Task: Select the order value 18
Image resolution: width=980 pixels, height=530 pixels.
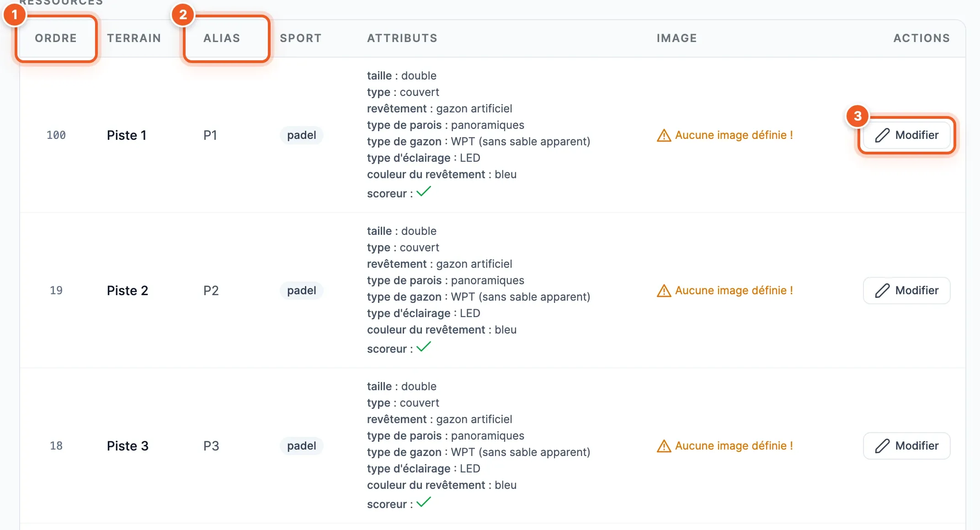Action: [56, 446]
